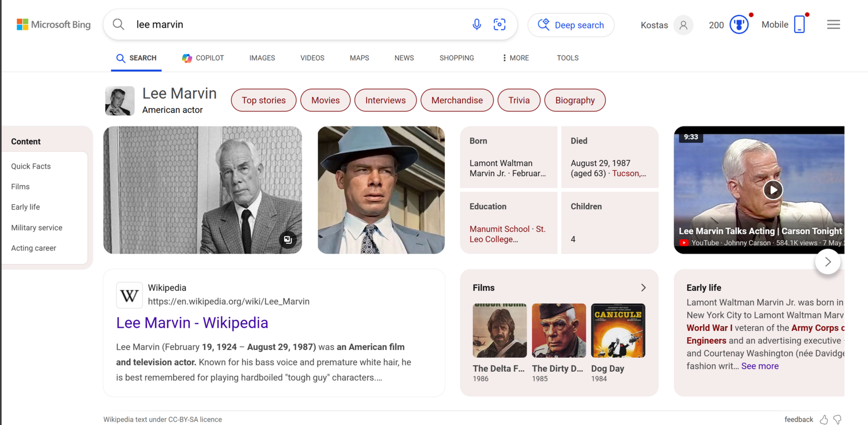Switch to the Images tab
Viewport: 868px width, 425px height.
coord(262,58)
